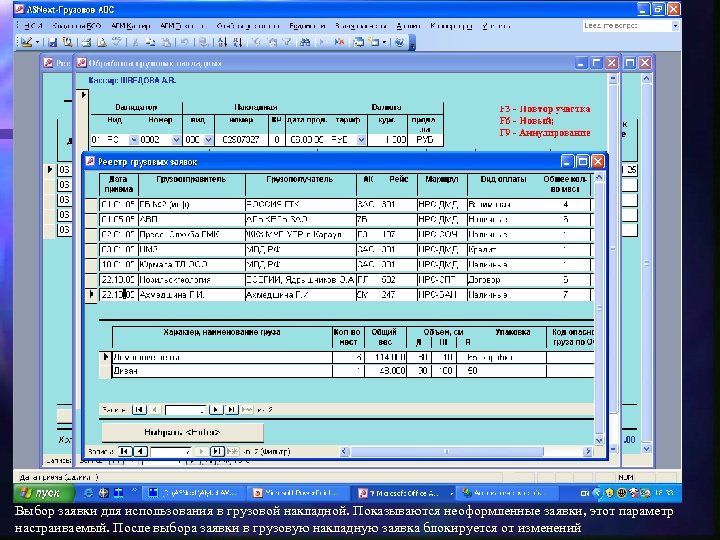The width and height of the screenshot is (720, 540).
Task: Click the Copy toolbar icon
Action: 151,42
